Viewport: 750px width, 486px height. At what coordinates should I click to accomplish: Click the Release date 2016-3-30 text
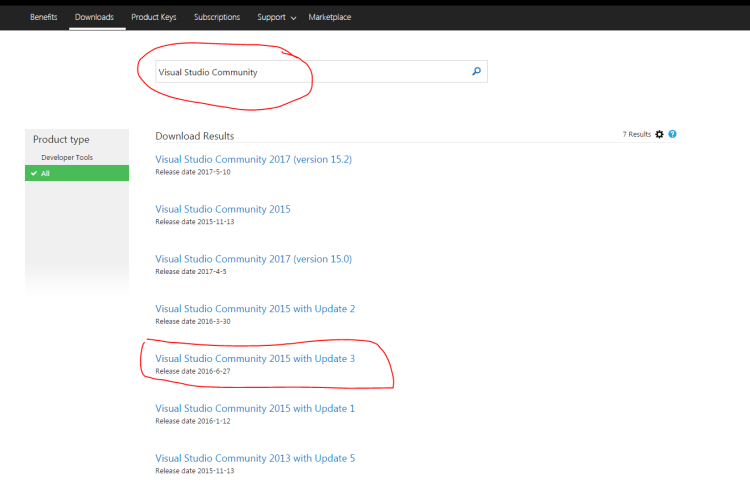pyautogui.click(x=193, y=321)
